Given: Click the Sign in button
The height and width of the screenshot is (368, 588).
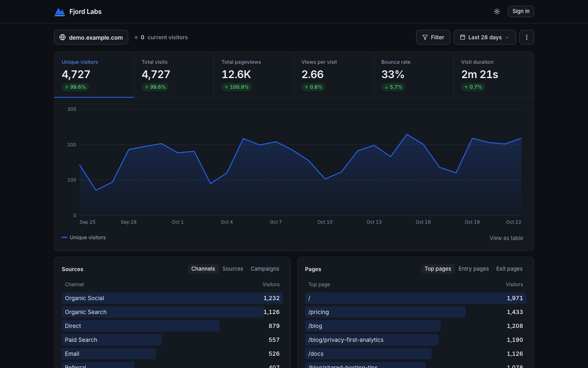Looking at the screenshot, I should [521, 11].
